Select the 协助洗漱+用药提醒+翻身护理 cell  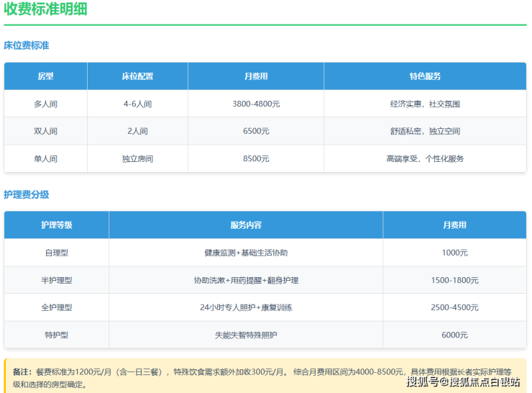[x=246, y=280]
